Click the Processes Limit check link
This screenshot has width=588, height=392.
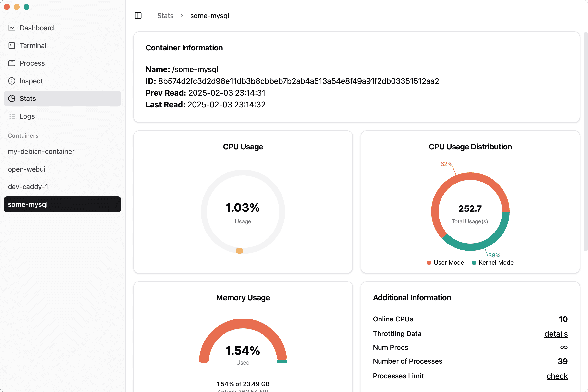pos(557,376)
